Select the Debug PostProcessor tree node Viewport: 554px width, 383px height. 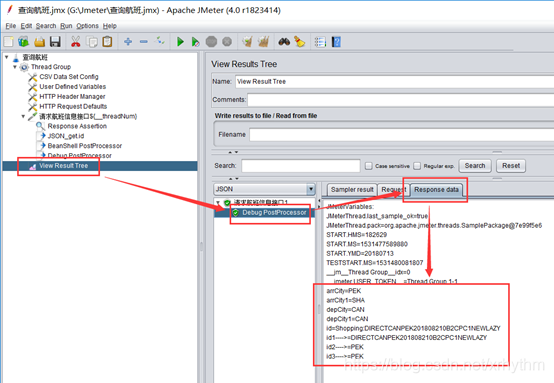click(x=79, y=155)
